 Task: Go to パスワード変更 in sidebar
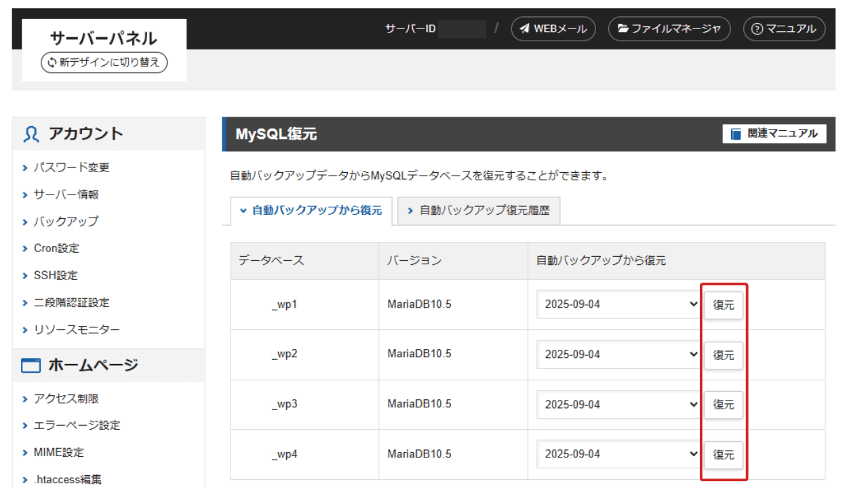click(x=71, y=167)
